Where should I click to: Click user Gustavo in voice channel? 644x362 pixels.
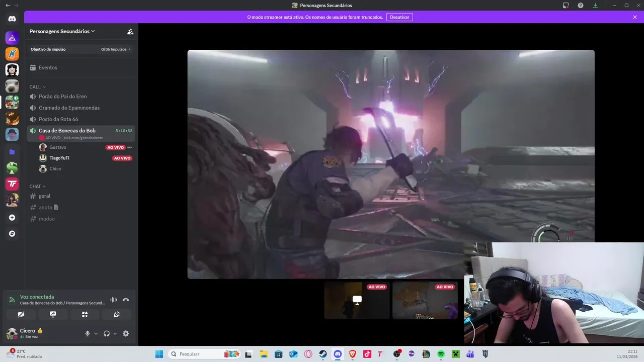(x=57, y=147)
